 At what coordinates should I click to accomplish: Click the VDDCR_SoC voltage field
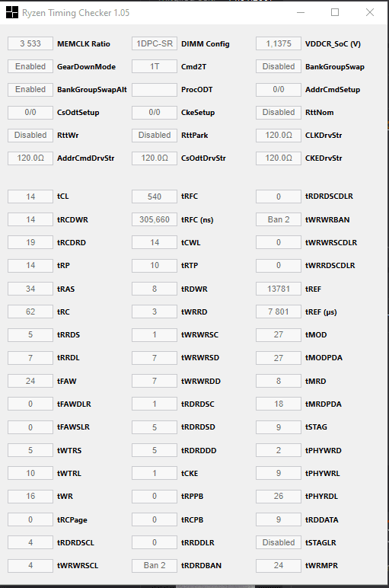(279, 43)
